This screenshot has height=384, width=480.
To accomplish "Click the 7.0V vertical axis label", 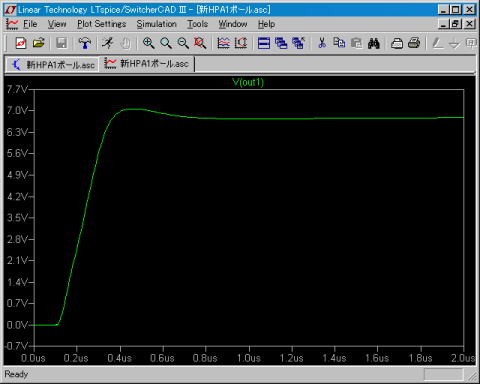I will 16,110.
